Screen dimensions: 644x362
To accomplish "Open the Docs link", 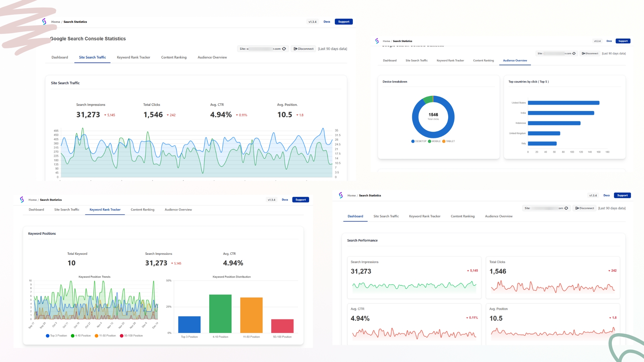I will [x=326, y=21].
